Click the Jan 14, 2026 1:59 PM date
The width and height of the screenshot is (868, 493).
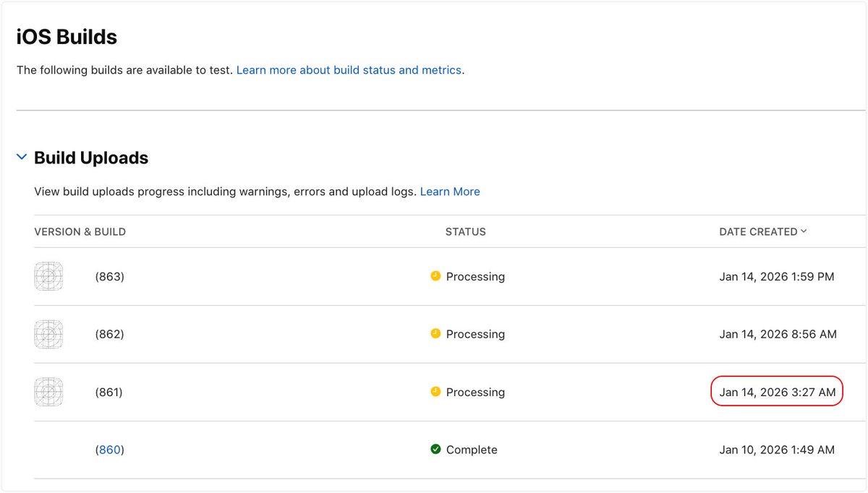pyautogui.click(x=777, y=277)
